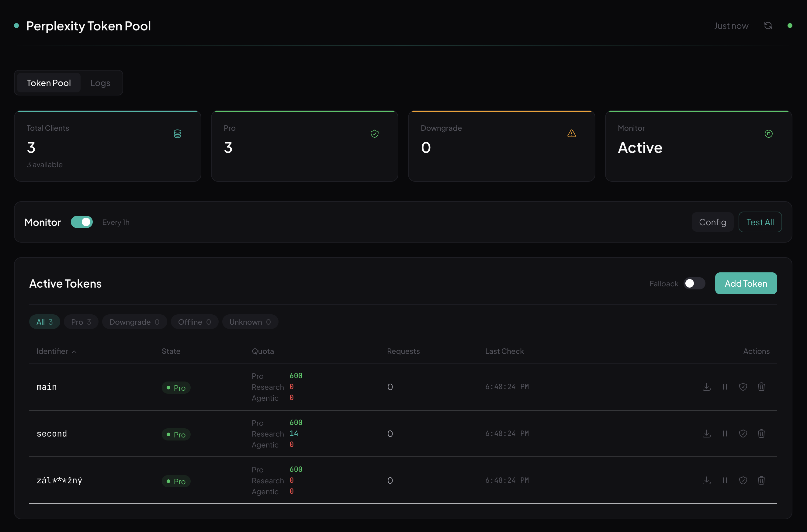Switch to the Logs tab
The width and height of the screenshot is (807, 532).
[x=100, y=82]
